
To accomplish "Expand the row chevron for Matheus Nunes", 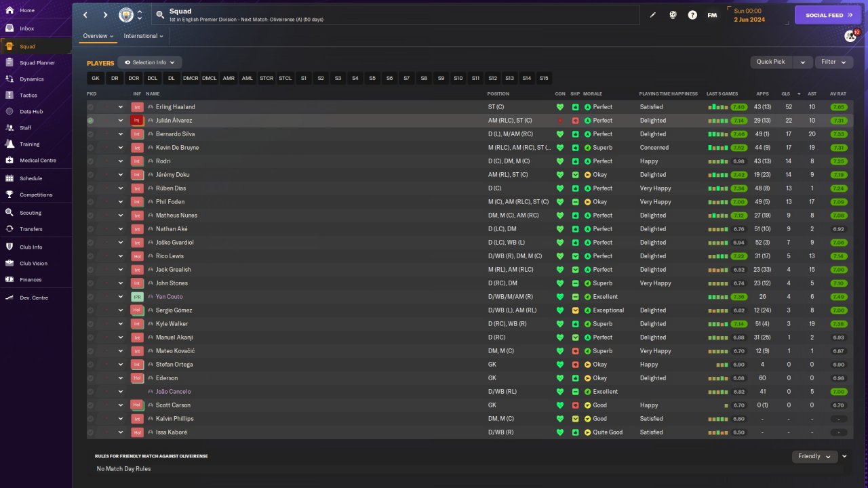I will [121, 216].
